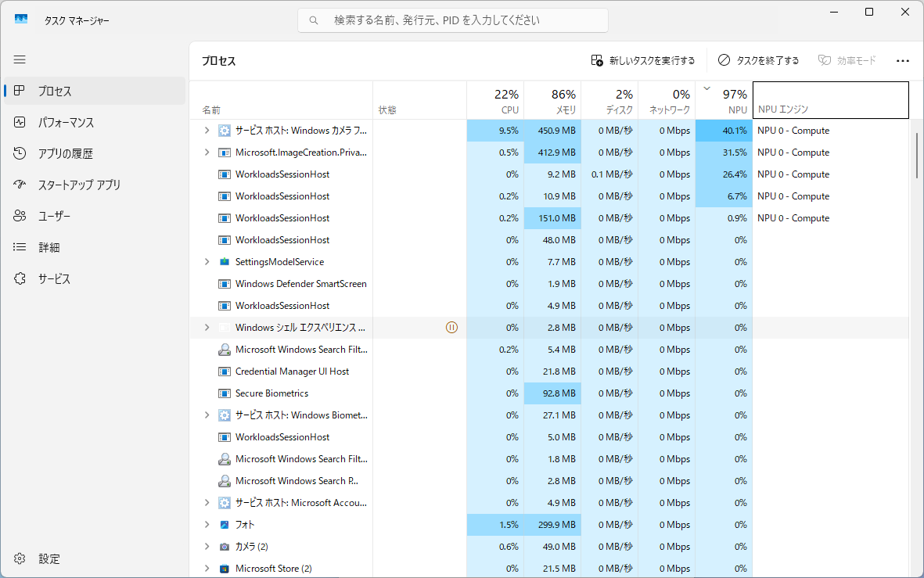Click the タスクを終了する button

pyautogui.click(x=758, y=60)
